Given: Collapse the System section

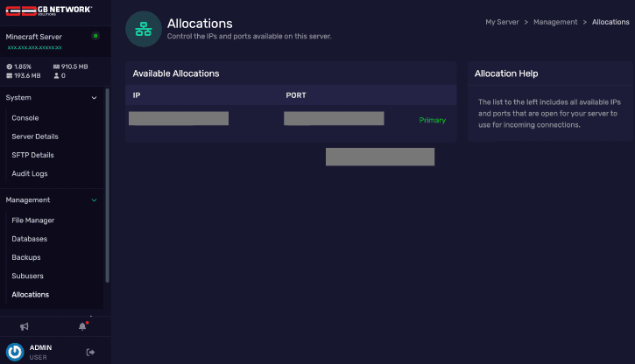Looking at the screenshot, I should coord(95,98).
